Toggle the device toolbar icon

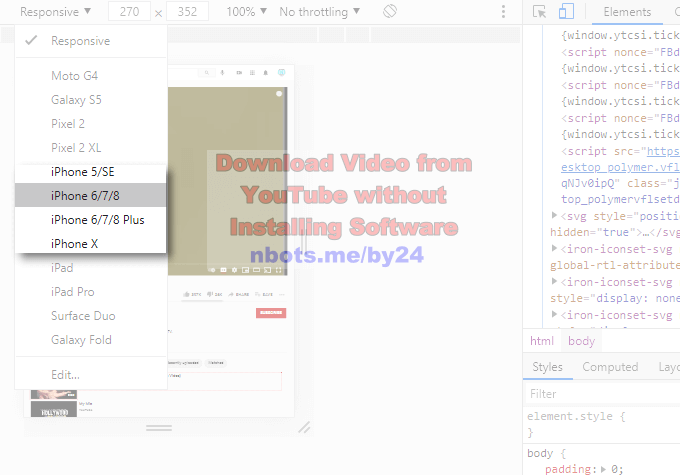(566, 12)
